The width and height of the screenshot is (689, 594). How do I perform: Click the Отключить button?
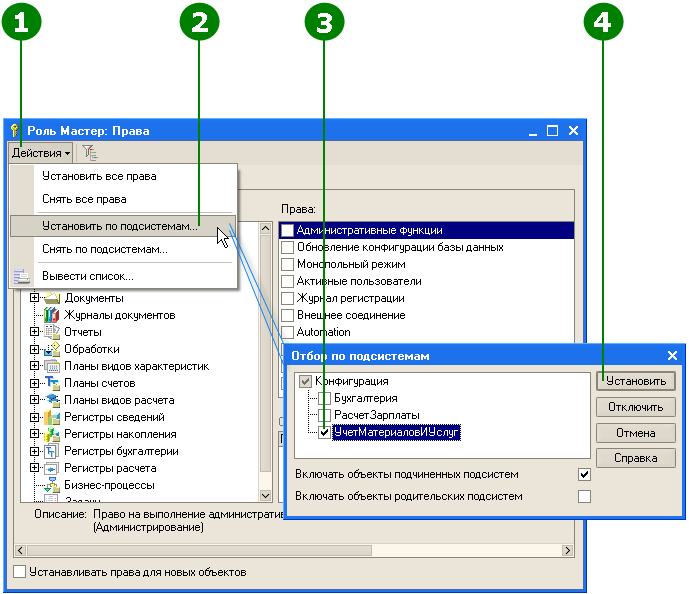636,407
